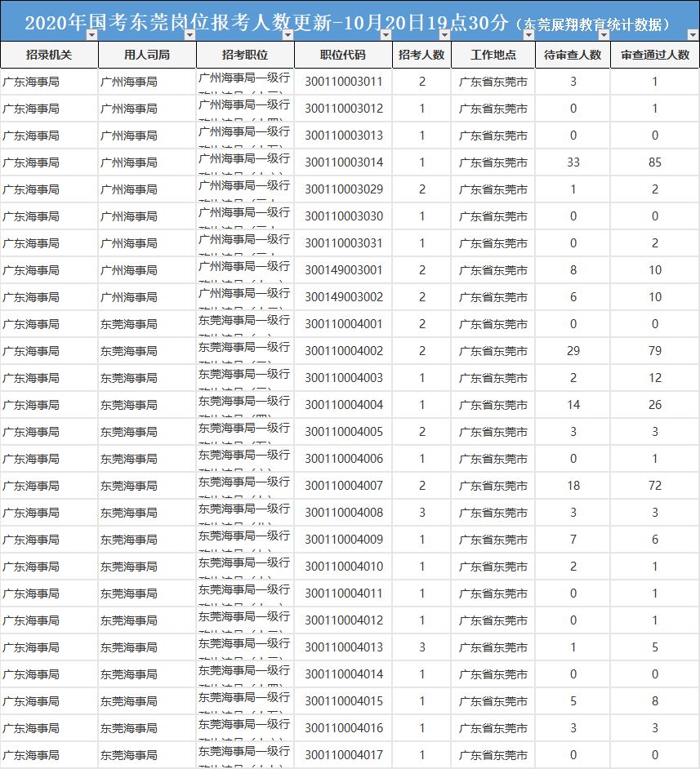
Task: Click 东莞海事局 in row 300110004001
Action: (x=147, y=324)
